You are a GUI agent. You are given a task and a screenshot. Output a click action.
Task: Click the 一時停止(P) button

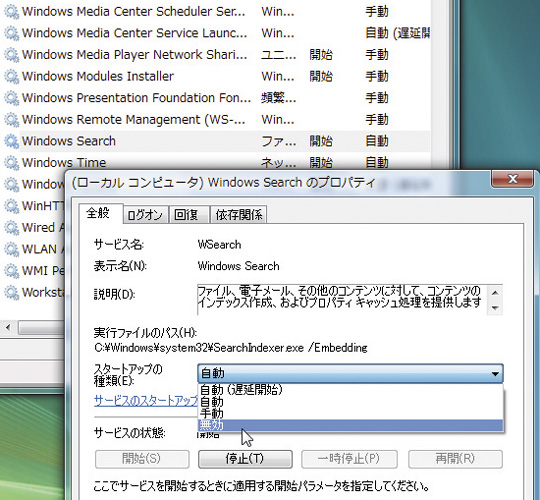(349, 459)
